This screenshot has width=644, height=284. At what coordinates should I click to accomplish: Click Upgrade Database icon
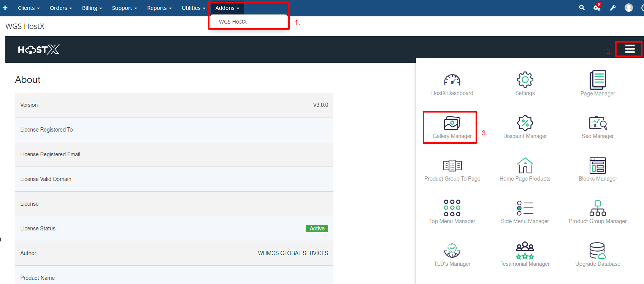click(x=597, y=251)
